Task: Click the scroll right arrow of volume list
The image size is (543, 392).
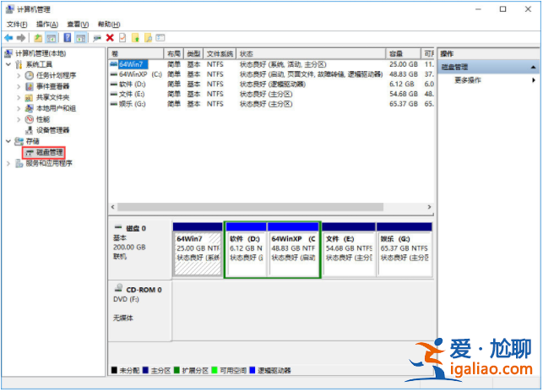Action: coord(429,207)
